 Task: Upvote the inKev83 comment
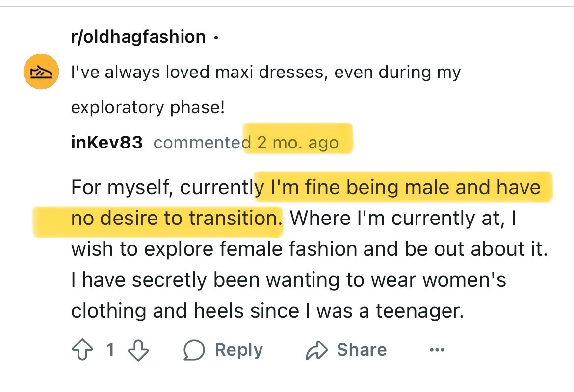point(82,350)
